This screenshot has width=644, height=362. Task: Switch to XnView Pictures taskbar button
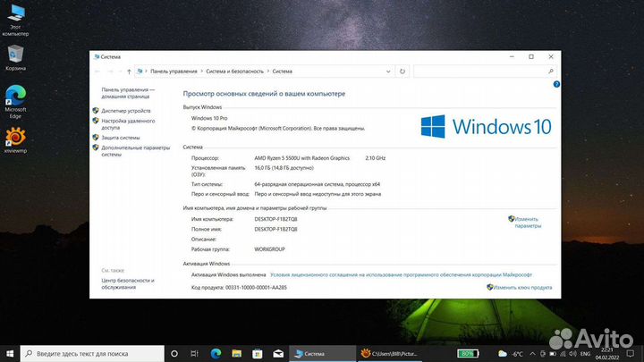click(389, 353)
